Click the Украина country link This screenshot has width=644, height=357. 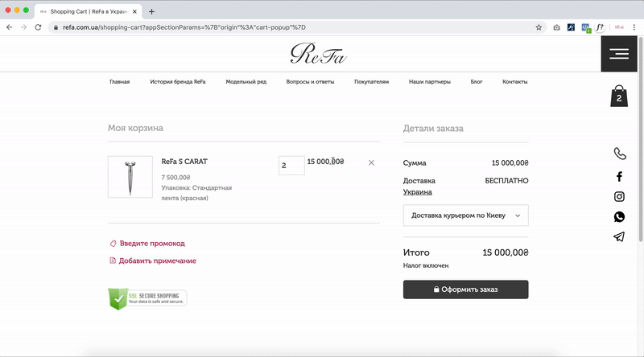point(417,192)
